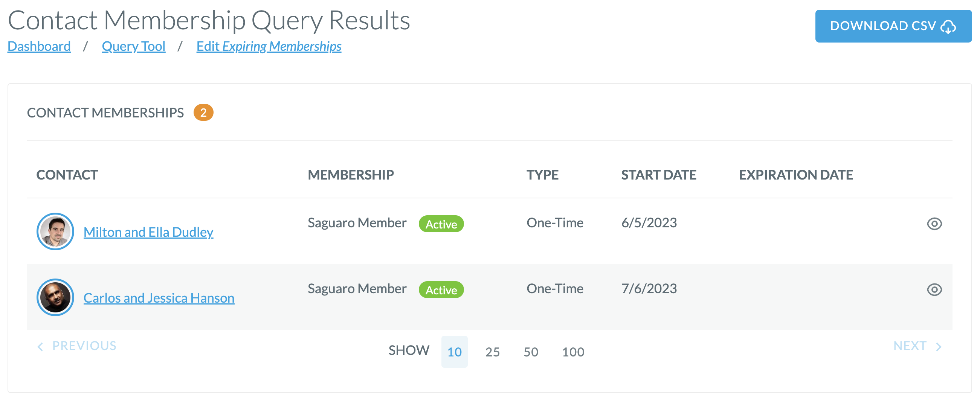Show 50 results per page
The image size is (980, 402).
click(531, 352)
